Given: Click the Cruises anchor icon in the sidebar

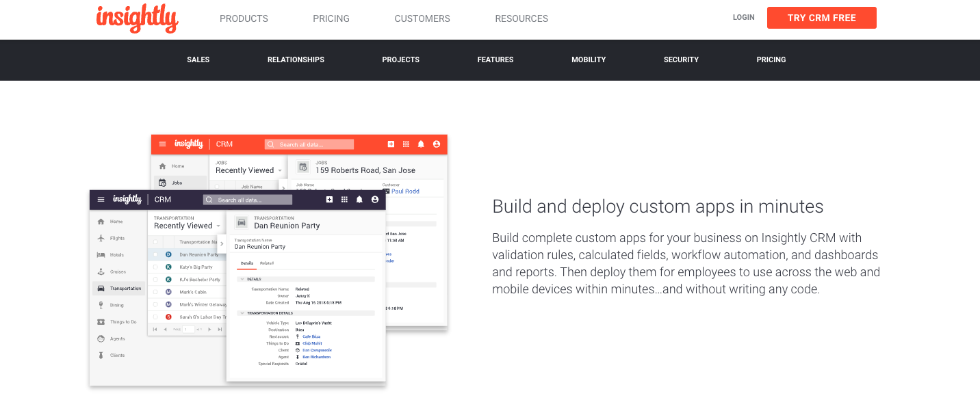Looking at the screenshot, I should tap(101, 271).
